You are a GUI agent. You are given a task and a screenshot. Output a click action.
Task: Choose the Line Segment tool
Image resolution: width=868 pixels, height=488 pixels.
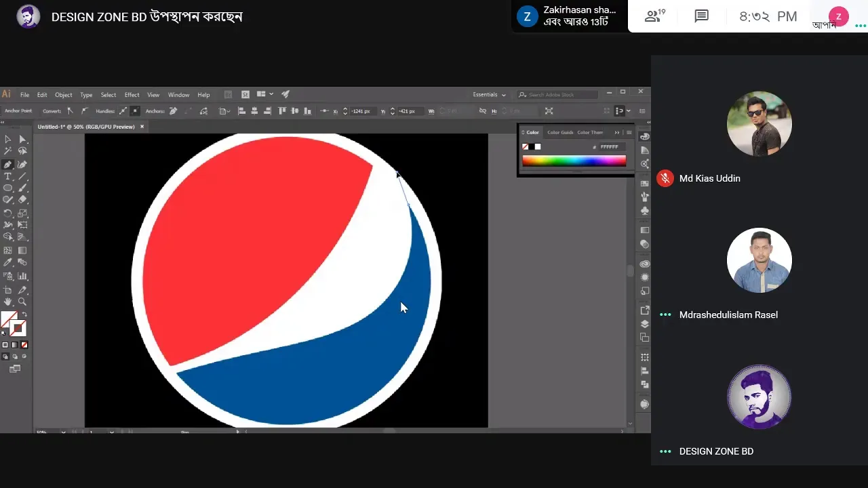click(x=22, y=176)
